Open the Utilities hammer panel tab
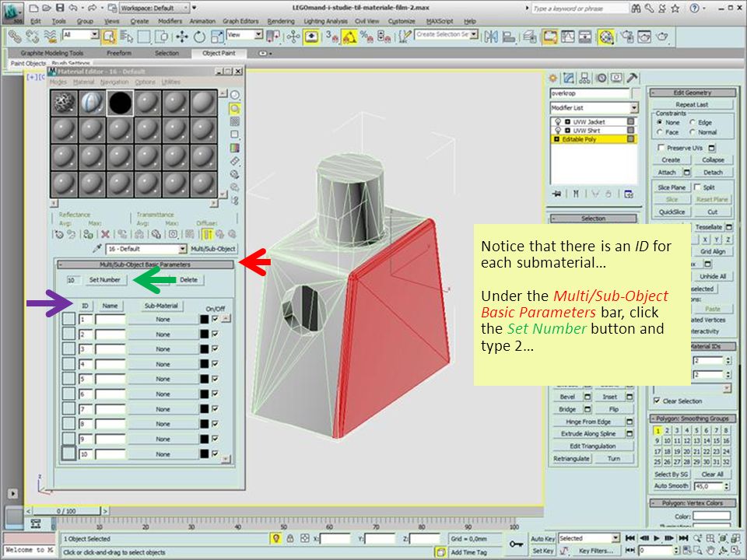This screenshot has height=560, width=747. tap(632, 78)
